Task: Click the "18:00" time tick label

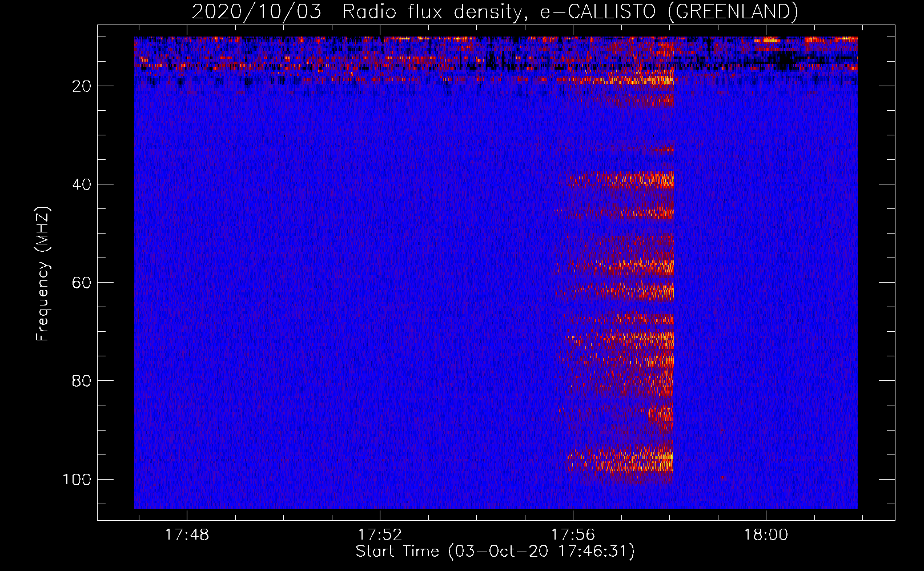Action: coord(766,535)
